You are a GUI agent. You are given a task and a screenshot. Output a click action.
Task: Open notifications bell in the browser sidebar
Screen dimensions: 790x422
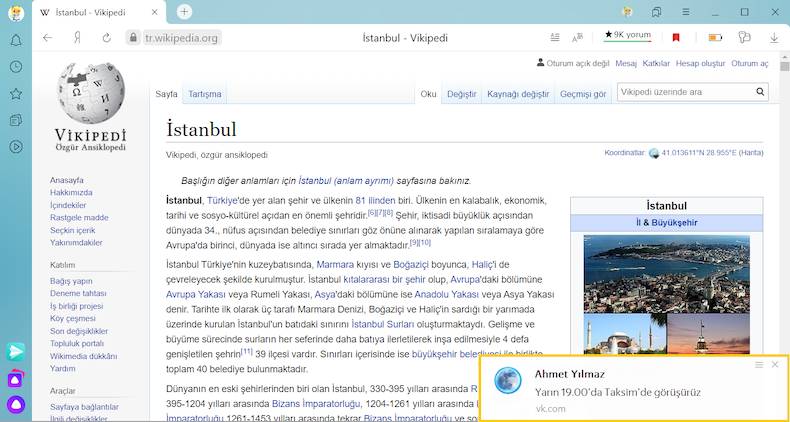pyautogui.click(x=16, y=40)
